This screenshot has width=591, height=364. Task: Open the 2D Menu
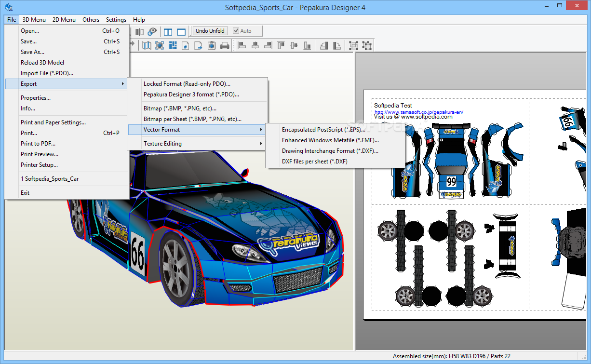pos(64,20)
